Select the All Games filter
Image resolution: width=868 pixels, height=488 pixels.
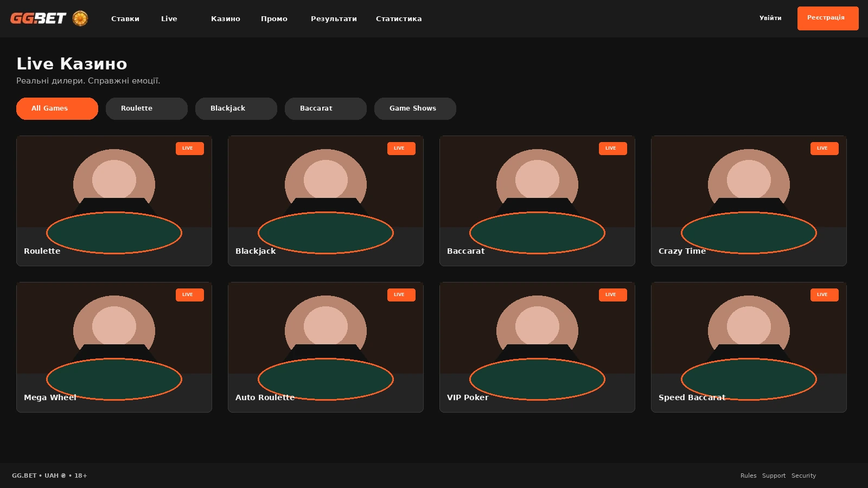[57, 108]
